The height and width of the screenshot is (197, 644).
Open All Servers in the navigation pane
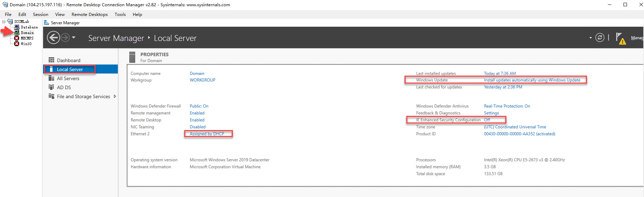pos(68,78)
